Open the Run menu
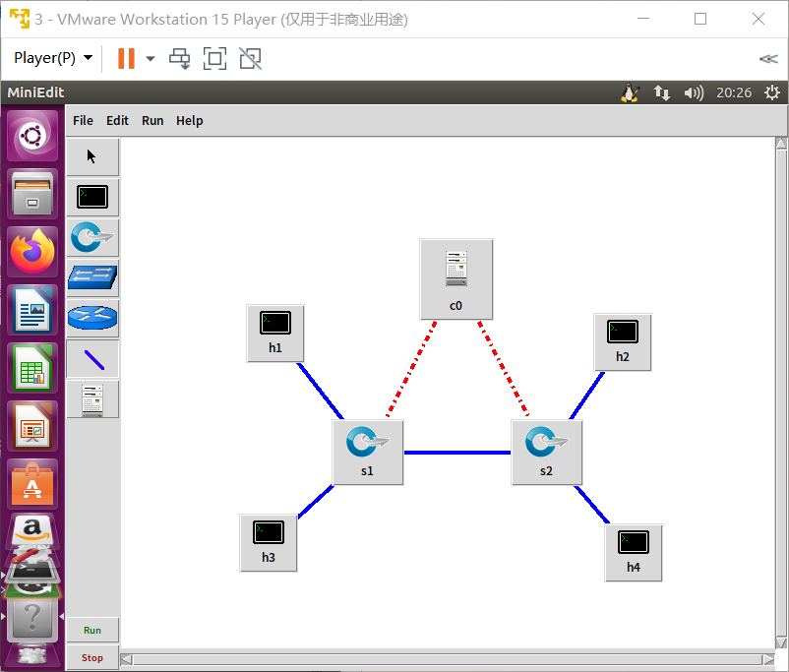 pos(152,121)
